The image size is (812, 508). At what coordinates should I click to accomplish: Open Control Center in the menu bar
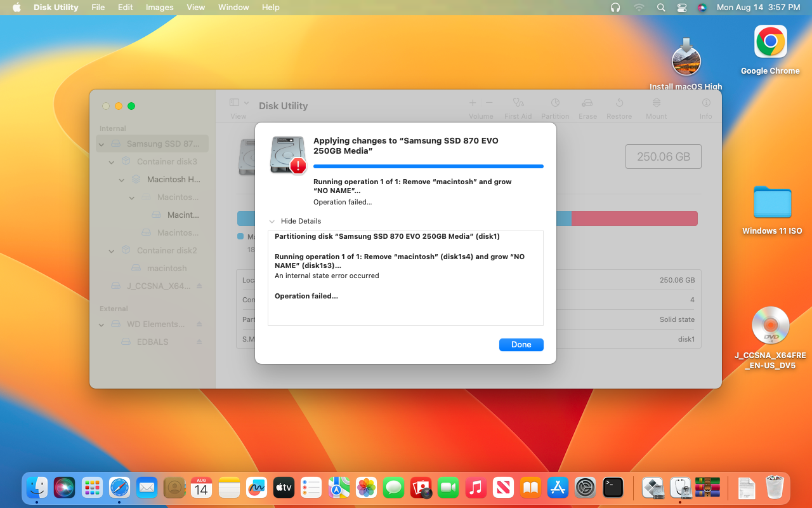pyautogui.click(x=682, y=8)
